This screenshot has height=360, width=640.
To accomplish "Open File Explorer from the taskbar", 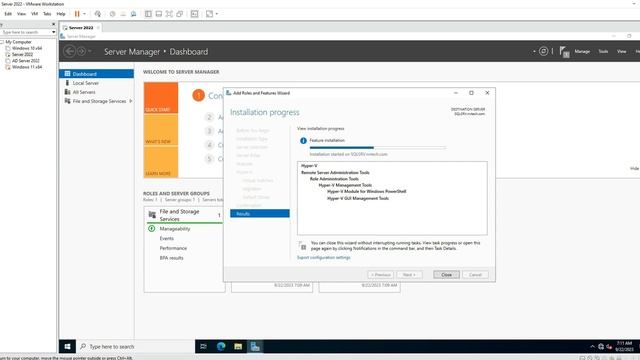I will point(238,347).
